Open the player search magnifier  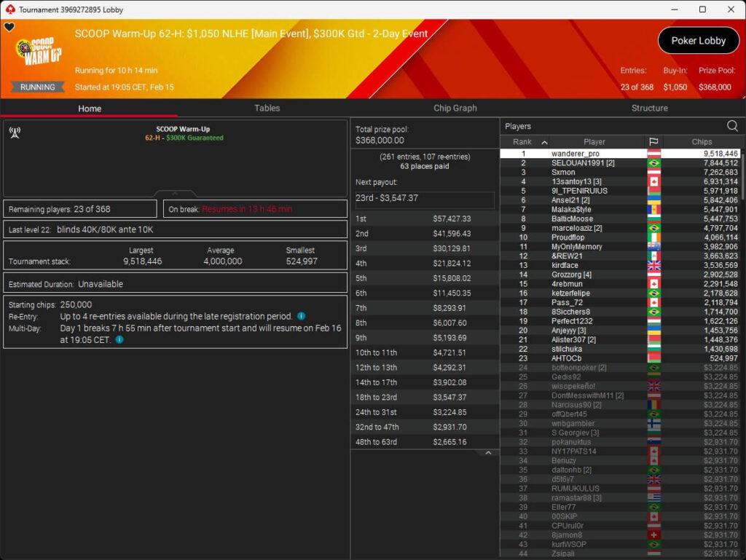click(x=732, y=126)
